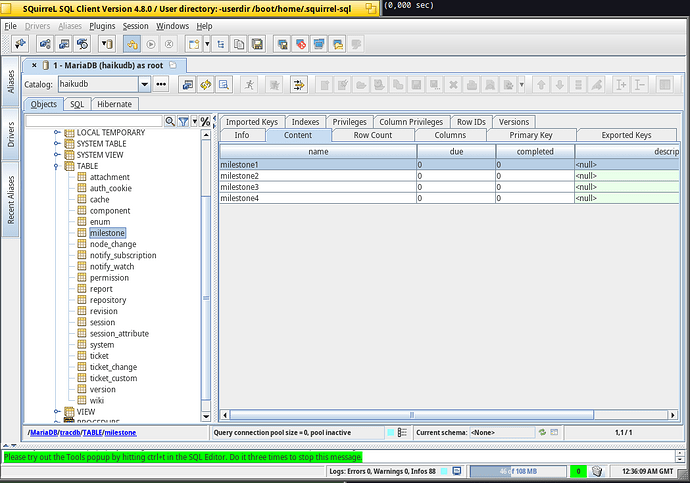The height and width of the screenshot is (483, 690).
Task: Select the ticket table in tree
Action: [99, 355]
